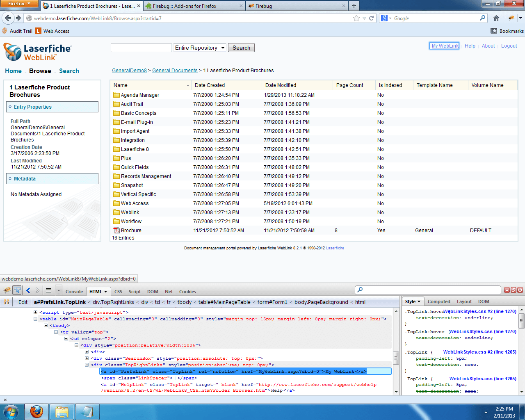Run the Google search magnifier icon

click(483, 18)
